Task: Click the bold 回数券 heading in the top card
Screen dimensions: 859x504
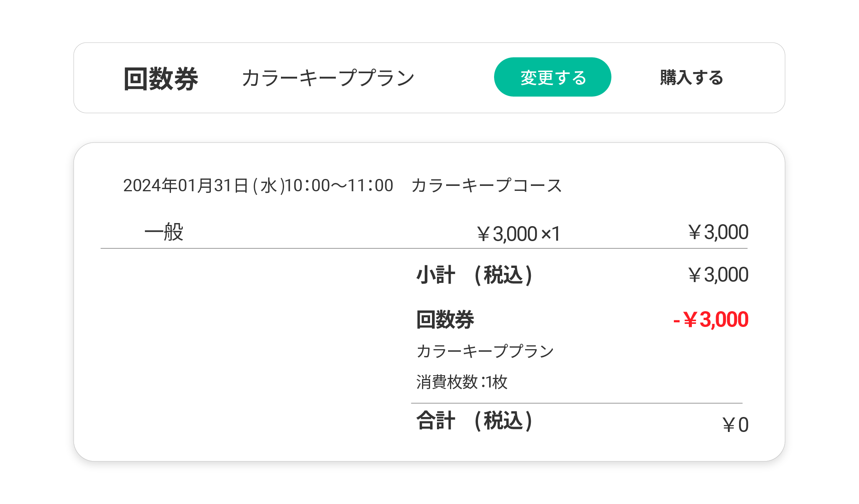Action: (x=161, y=79)
